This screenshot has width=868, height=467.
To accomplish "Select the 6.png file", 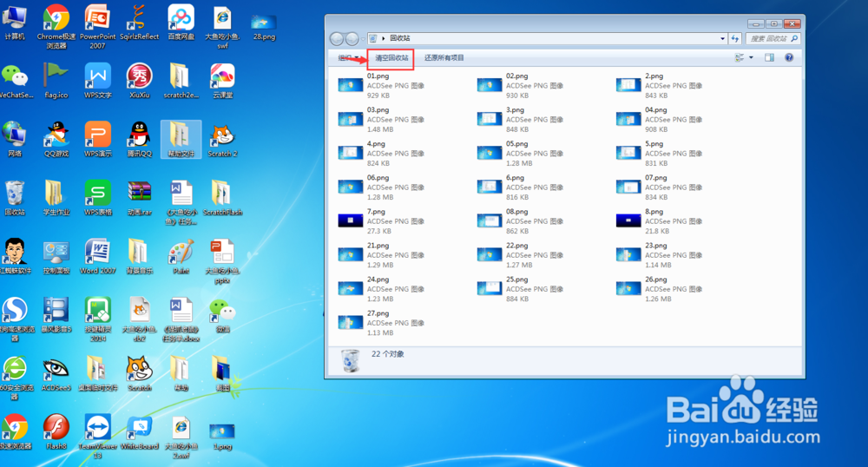I will [x=521, y=187].
